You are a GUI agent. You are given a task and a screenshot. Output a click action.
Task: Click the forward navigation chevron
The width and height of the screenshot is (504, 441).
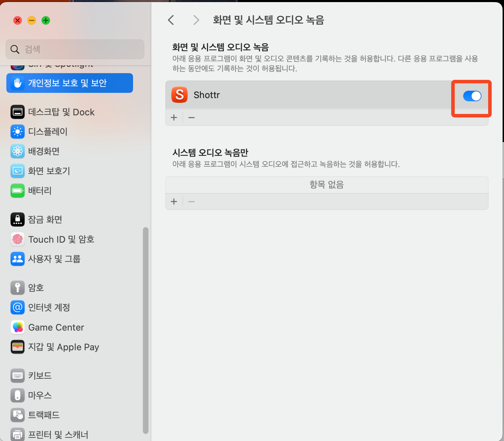(x=196, y=20)
